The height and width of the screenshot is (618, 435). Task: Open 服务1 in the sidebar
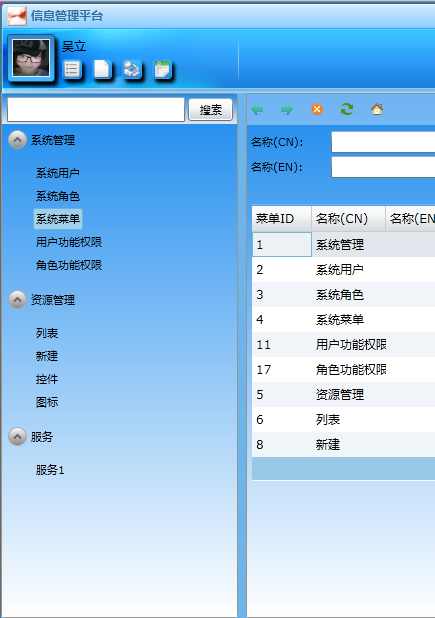click(x=50, y=470)
